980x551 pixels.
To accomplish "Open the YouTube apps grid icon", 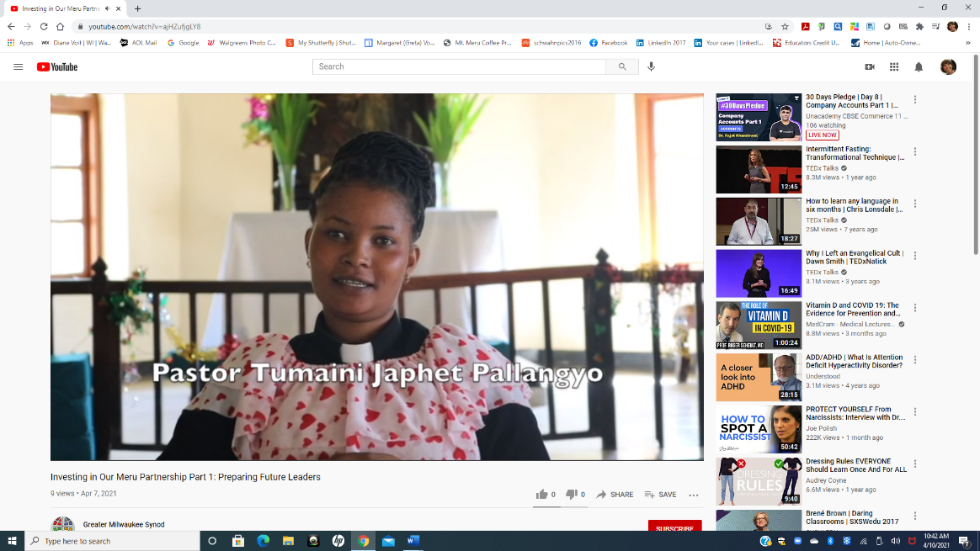I will click(894, 67).
